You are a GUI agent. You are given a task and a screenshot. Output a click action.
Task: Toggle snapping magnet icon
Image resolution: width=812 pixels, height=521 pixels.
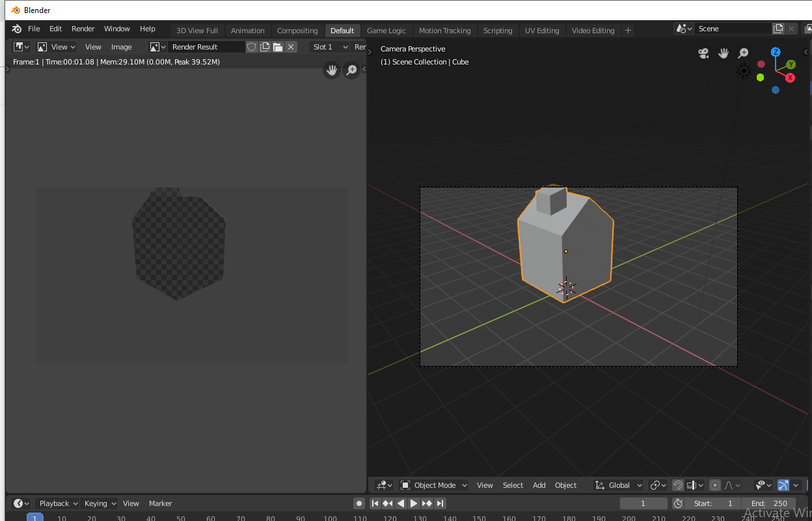tap(678, 485)
